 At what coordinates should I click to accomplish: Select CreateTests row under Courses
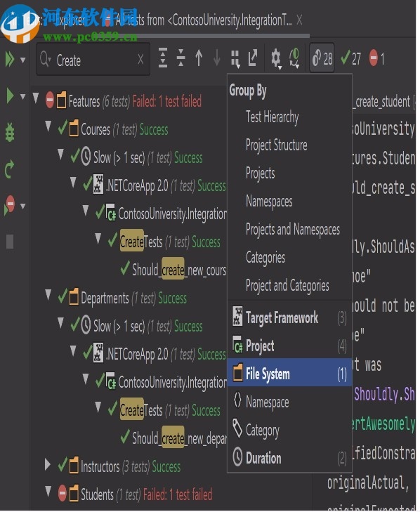164,242
